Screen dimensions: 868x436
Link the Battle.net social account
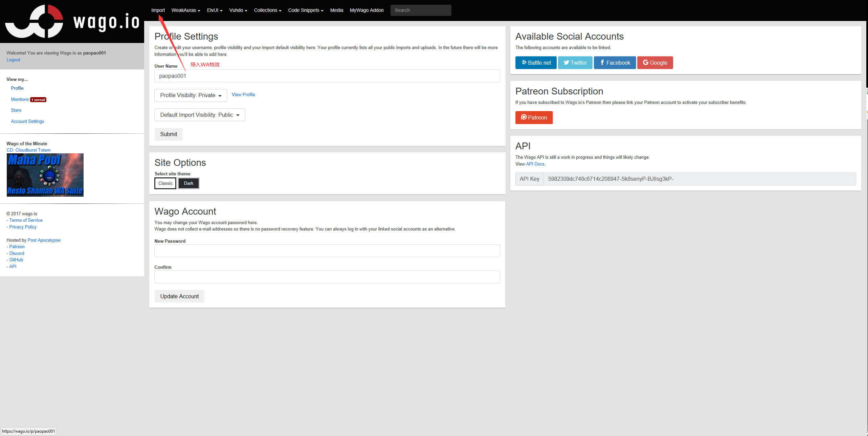pyautogui.click(x=536, y=63)
